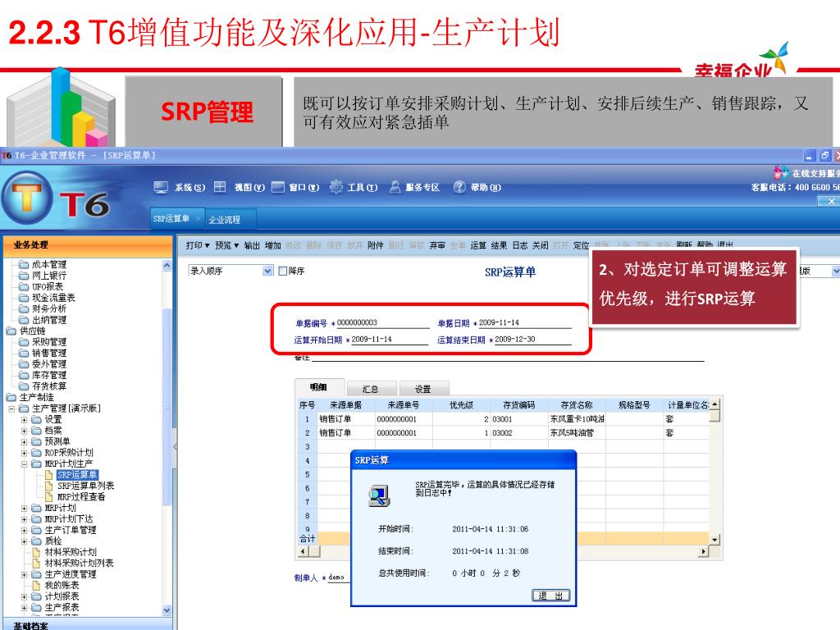The width and height of the screenshot is (840, 630).
Task: Click the 服务专区 person icon
Action: 395,187
